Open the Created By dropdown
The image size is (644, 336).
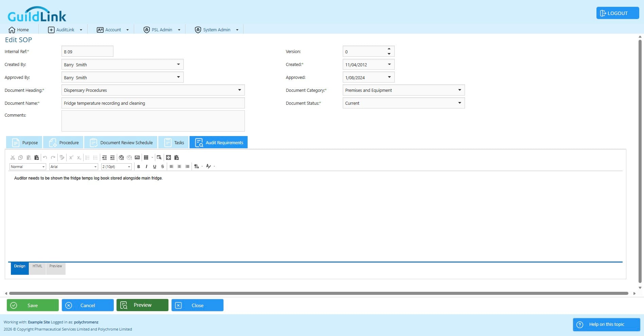178,64
